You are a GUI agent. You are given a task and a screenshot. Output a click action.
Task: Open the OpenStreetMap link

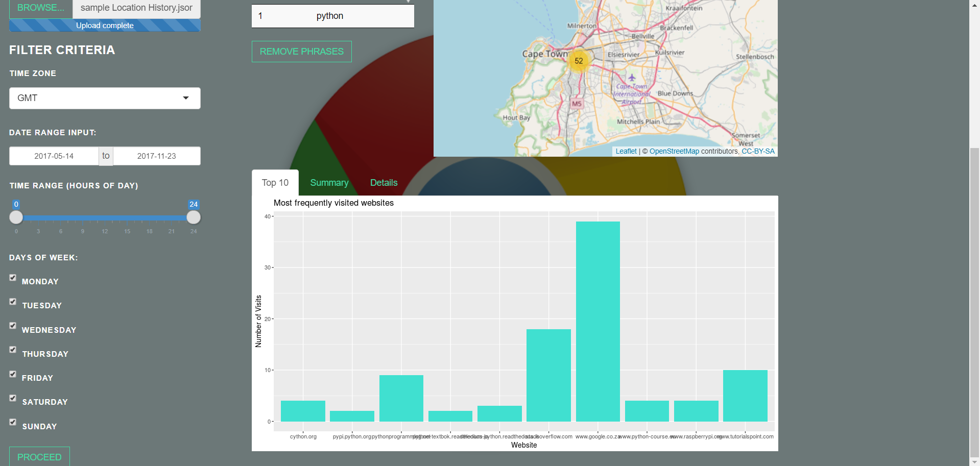click(x=674, y=151)
